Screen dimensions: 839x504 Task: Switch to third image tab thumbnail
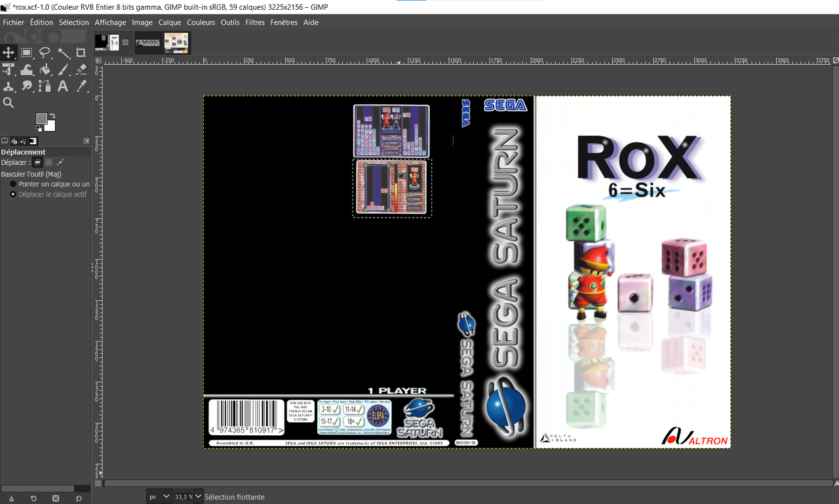176,43
